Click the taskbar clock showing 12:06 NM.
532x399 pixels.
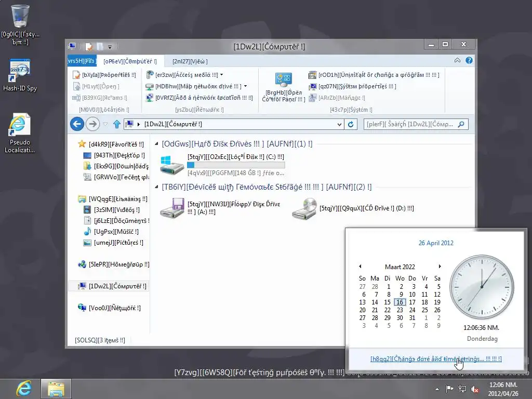(x=503, y=389)
